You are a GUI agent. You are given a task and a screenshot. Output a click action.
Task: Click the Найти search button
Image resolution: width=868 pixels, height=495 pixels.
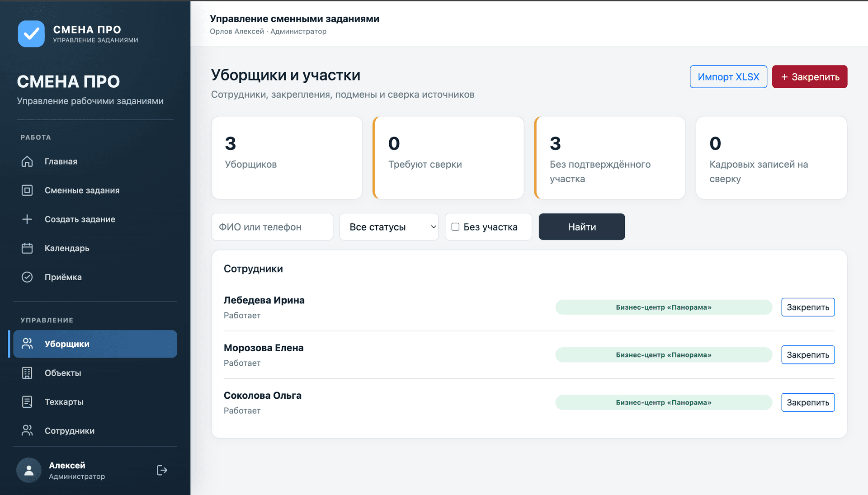[582, 227]
